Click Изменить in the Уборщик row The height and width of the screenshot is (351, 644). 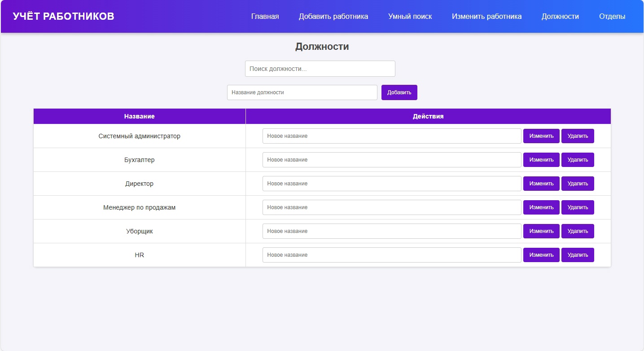541,231
